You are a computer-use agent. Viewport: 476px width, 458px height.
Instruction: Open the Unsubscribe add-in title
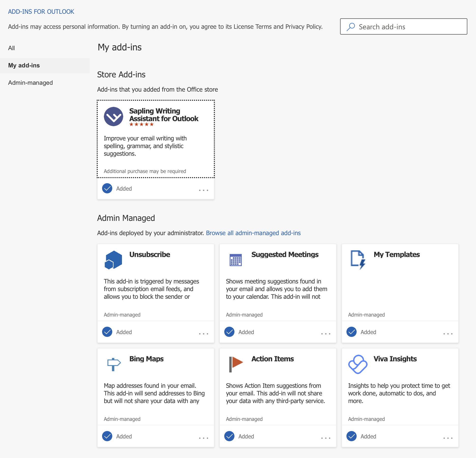(150, 254)
